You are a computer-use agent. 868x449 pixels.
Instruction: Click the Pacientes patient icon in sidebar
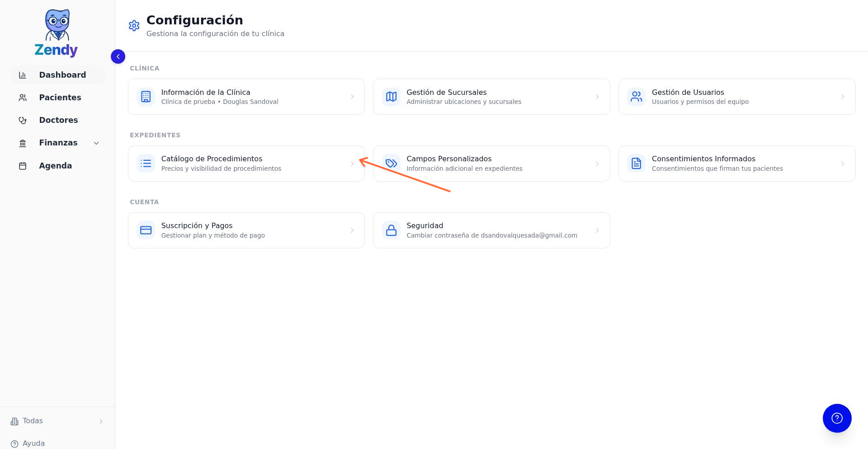[23, 97]
